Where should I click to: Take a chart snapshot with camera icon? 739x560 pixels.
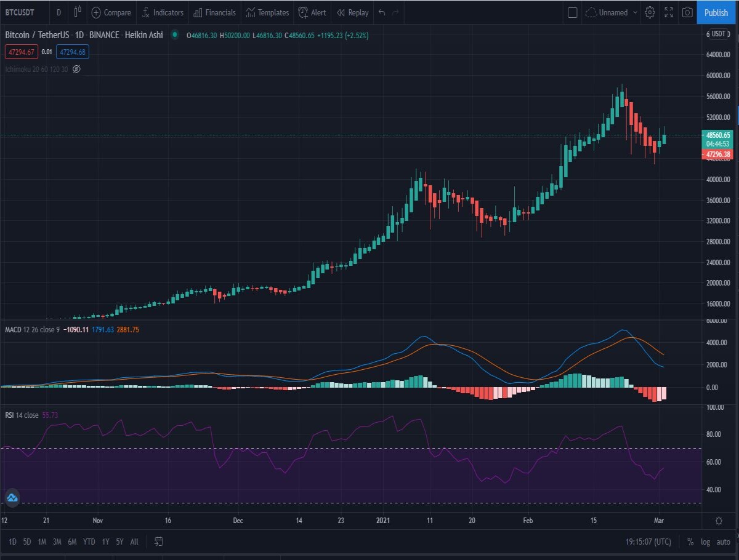(x=687, y=12)
